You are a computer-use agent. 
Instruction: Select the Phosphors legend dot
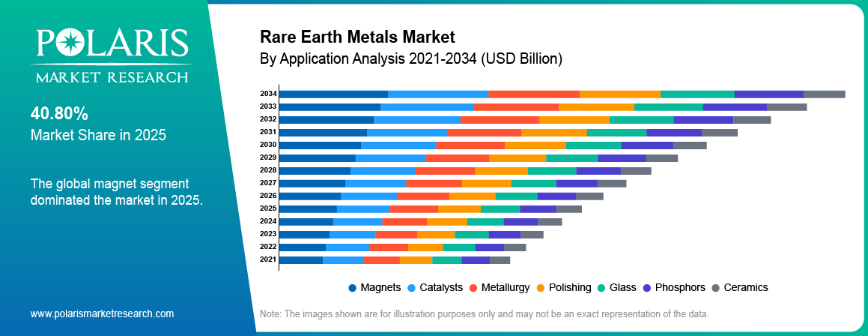pos(647,288)
